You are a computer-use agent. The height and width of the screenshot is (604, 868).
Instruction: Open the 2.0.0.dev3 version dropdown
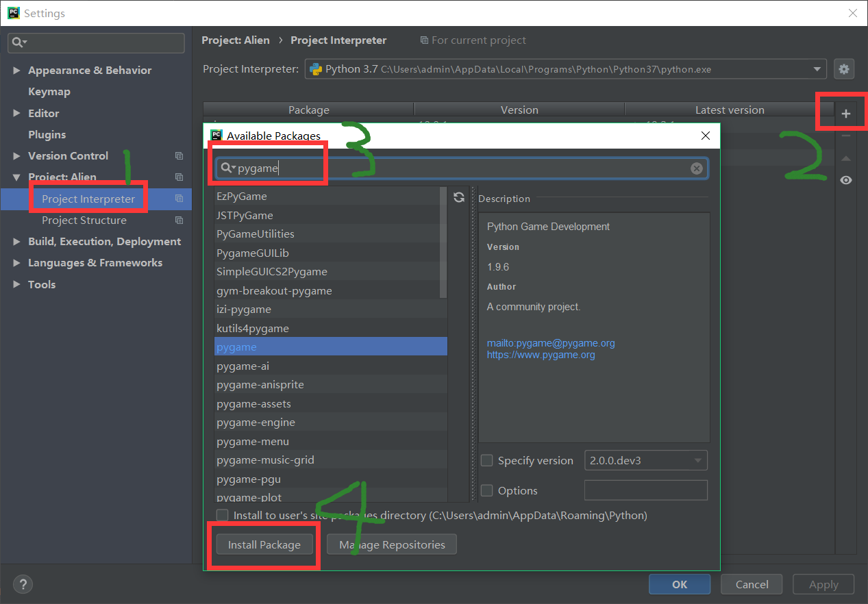coord(646,460)
